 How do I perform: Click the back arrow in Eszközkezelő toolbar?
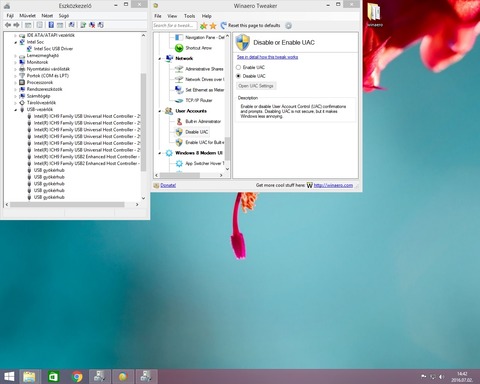pos(8,25)
